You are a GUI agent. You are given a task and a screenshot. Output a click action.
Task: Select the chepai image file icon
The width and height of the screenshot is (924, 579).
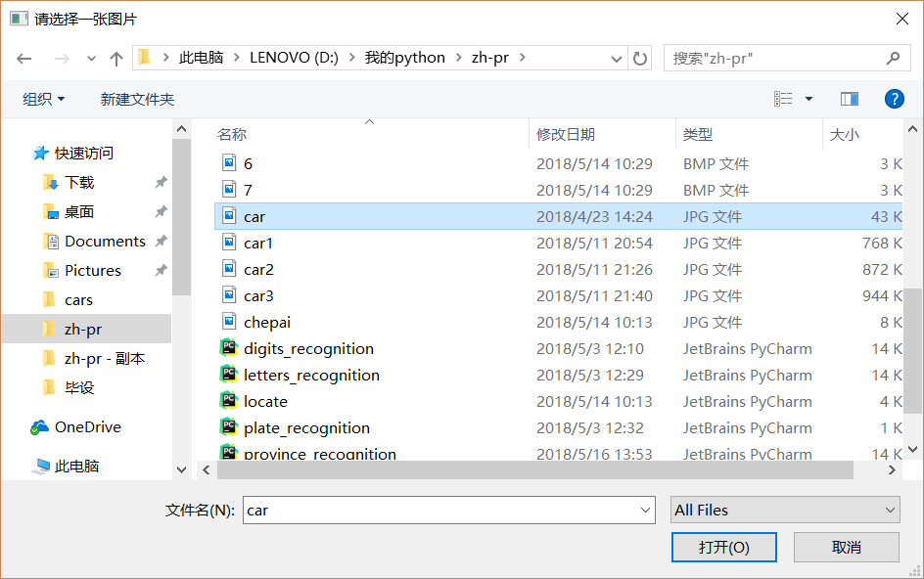click(229, 322)
